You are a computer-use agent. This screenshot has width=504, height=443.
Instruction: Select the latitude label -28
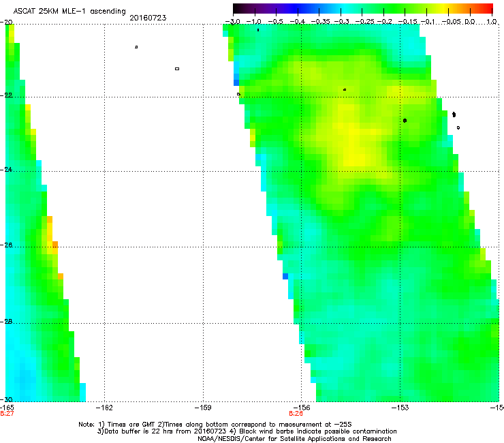point(6,322)
